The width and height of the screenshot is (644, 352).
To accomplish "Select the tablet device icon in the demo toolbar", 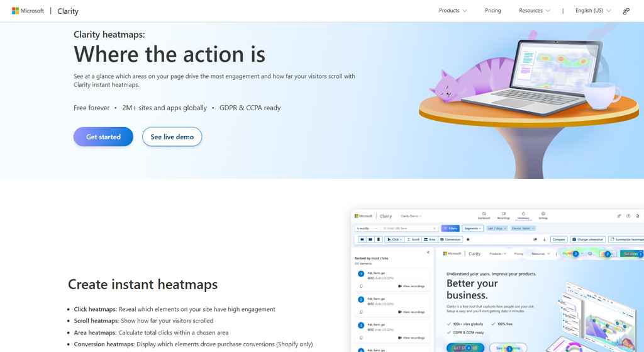I will click(370, 239).
